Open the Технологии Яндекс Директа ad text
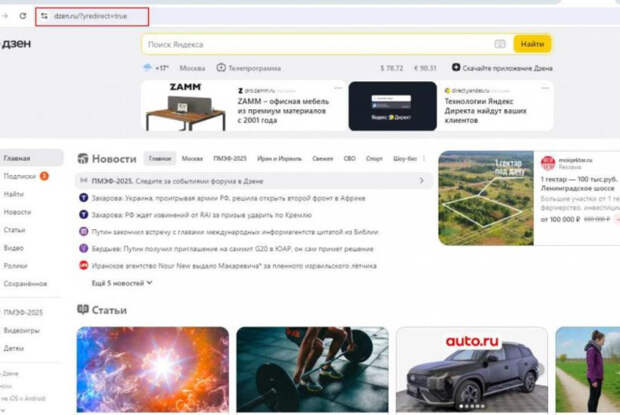This screenshot has height=415, width=620. [x=485, y=111]
